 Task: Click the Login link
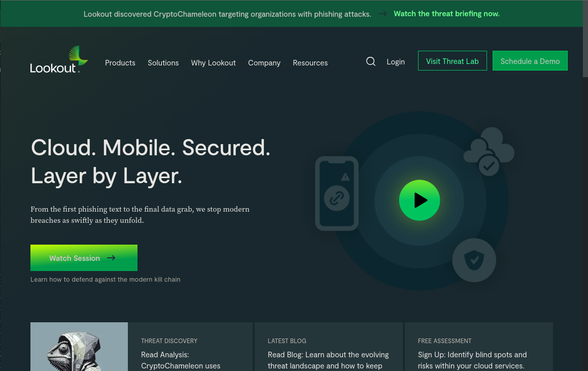[x=396, y=62]
